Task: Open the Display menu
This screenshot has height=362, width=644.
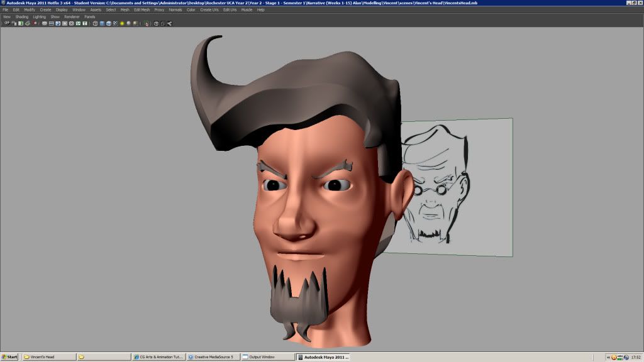Action: (62, 10)
